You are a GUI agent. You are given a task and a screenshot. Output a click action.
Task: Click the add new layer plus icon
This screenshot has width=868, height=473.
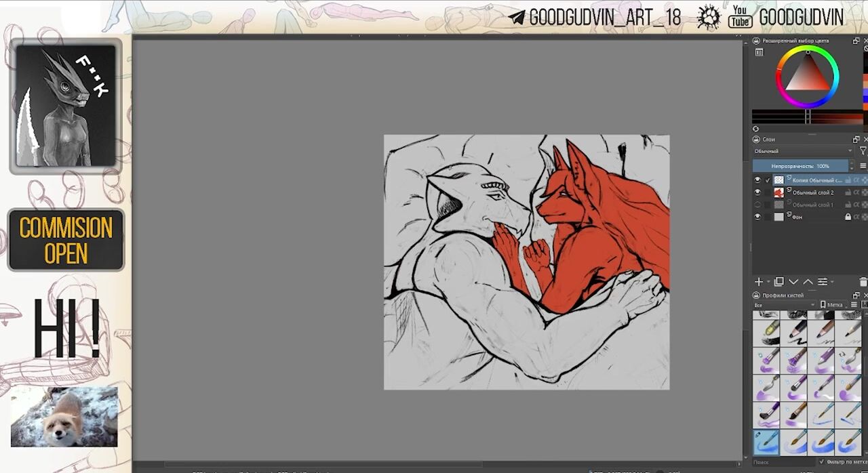[x=759, y=282]
